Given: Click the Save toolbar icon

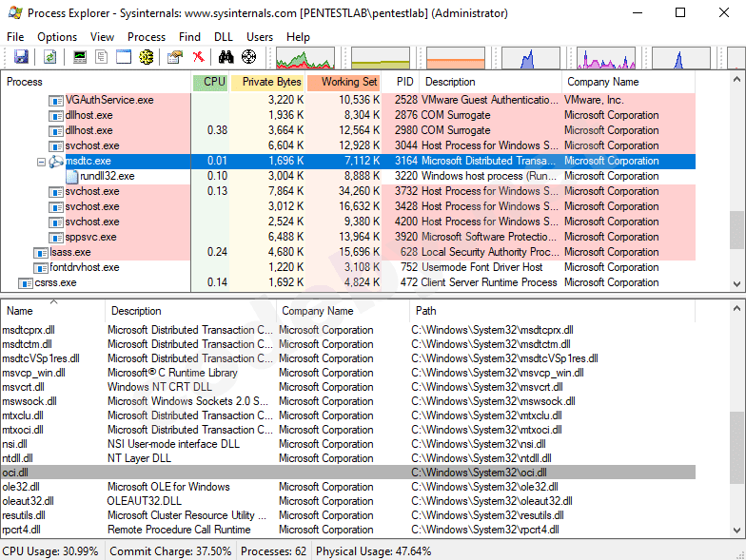Looking at the screenshot, I should 21,57.
